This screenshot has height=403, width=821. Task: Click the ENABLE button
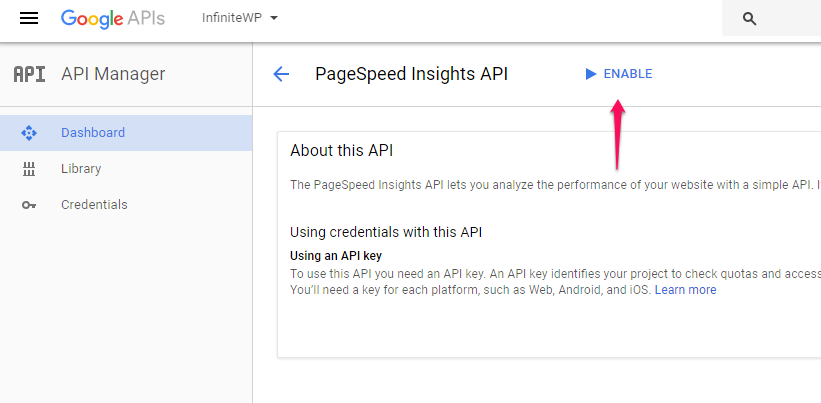tap(619, 74)
